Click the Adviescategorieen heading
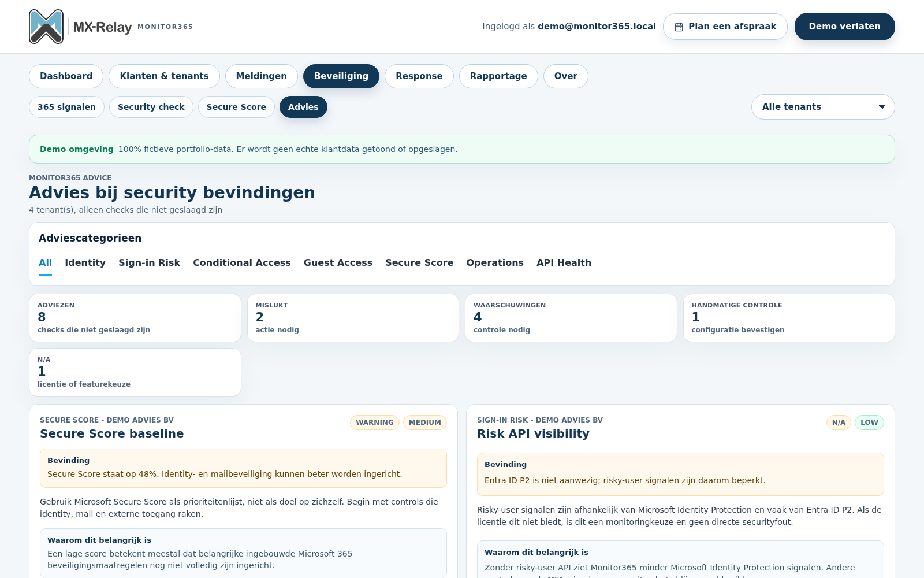The height and width of the screenshot is (578, 924). (90, 238)
